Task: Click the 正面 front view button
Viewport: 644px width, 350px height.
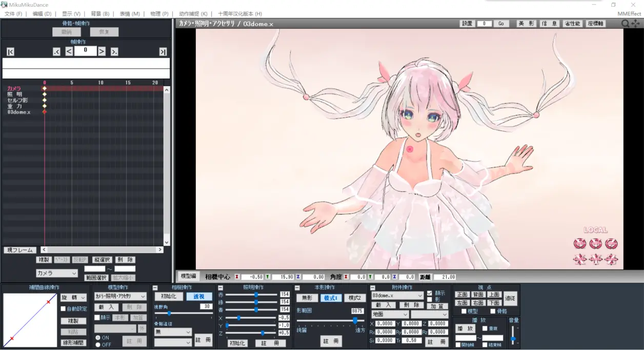Action: point(462,295)
